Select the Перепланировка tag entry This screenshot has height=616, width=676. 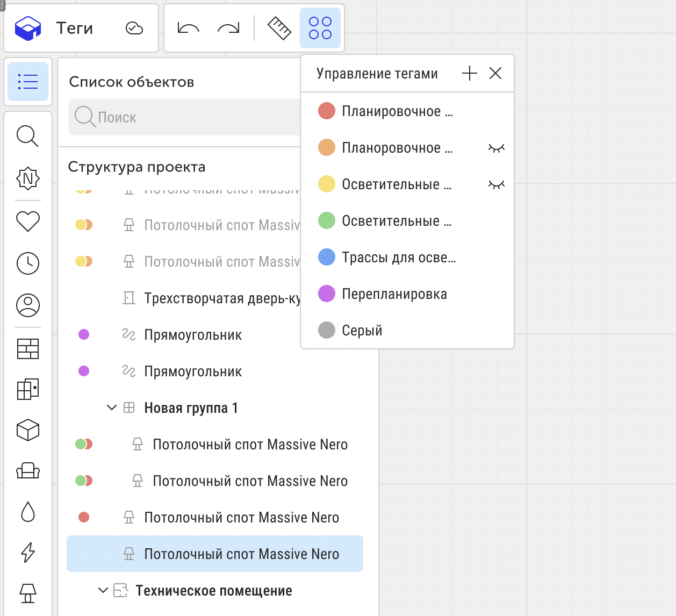(394, 294)
